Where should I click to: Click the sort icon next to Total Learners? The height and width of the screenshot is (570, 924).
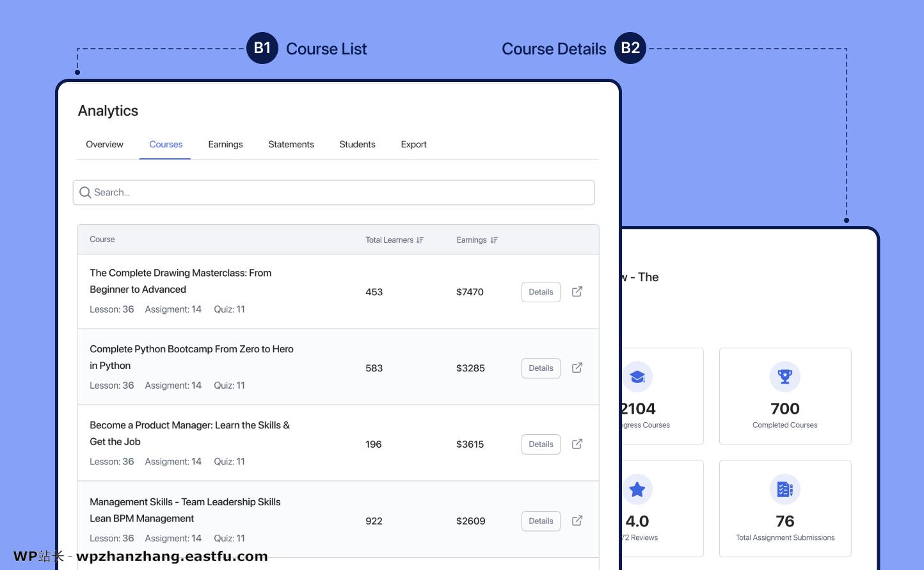coord(420,240)
